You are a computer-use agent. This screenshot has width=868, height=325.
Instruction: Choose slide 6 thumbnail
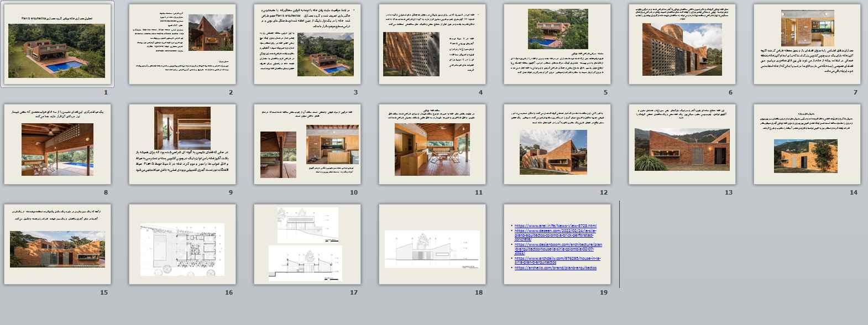tap(682, 44)
